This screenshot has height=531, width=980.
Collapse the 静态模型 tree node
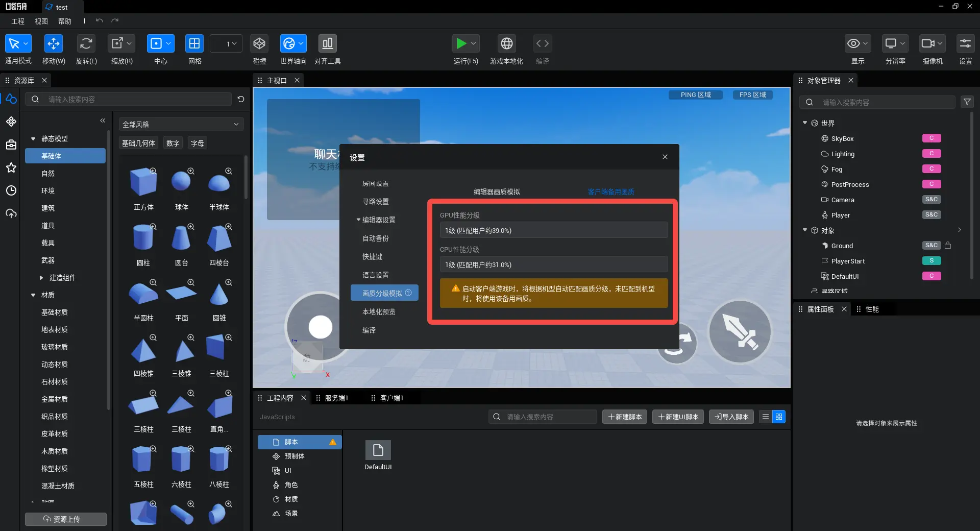[33, 138]
